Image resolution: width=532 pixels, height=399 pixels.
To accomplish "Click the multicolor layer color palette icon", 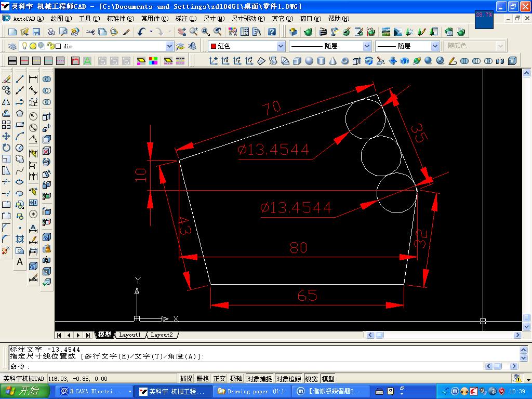I will (153, 61).
